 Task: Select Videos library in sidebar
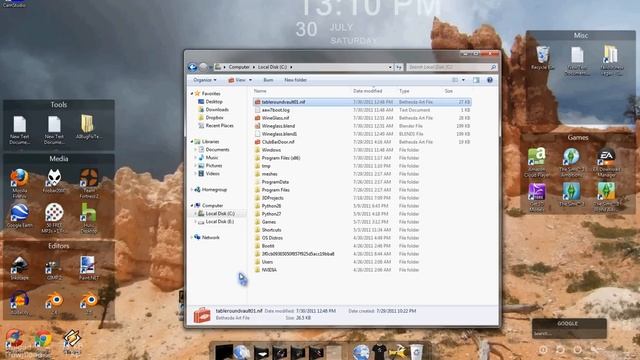pos(209,173)
